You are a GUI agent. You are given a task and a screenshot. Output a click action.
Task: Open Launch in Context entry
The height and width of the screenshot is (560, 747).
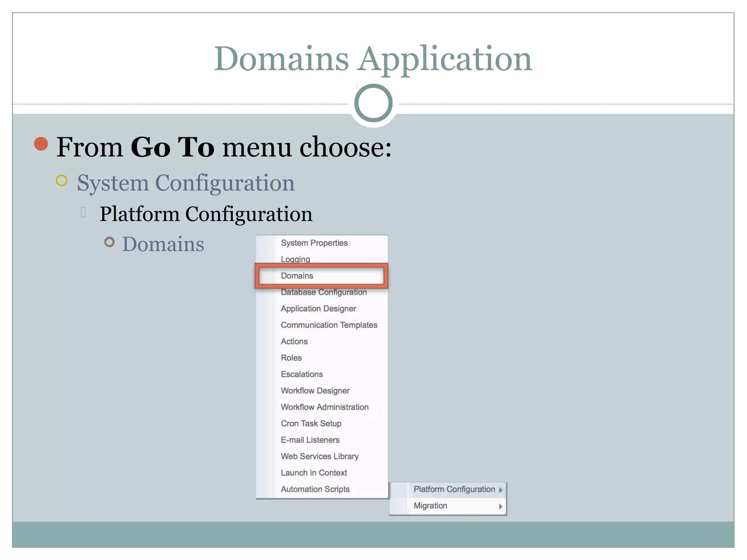(x=314, y=473)
